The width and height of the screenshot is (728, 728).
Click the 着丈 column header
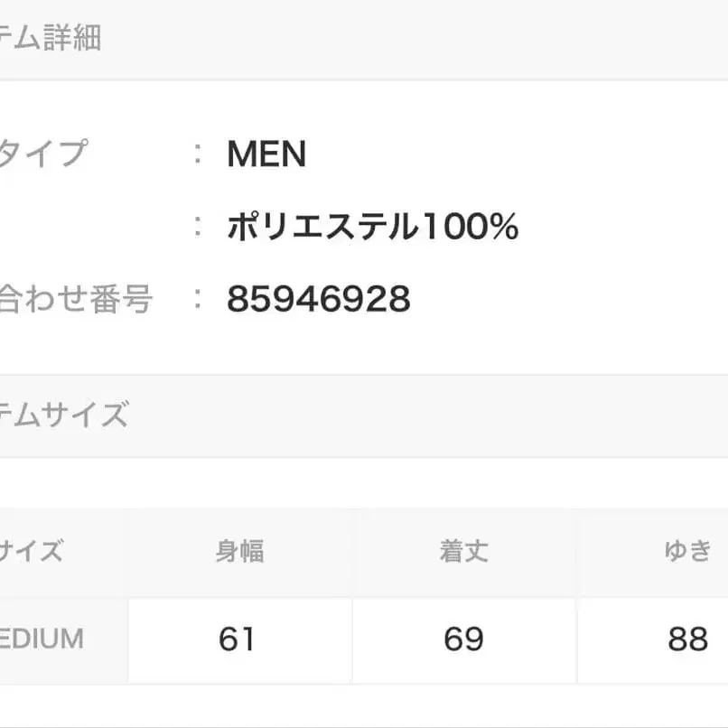coord(463,551)
